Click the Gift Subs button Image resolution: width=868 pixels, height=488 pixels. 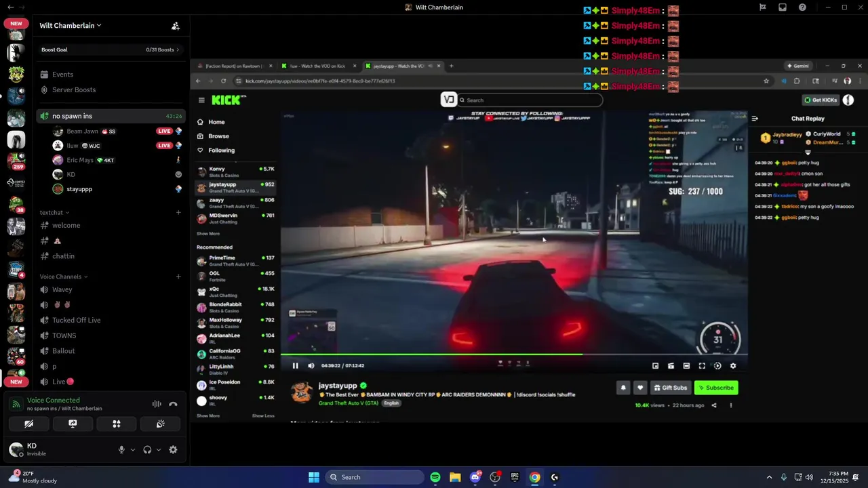(x=670, y=388)
